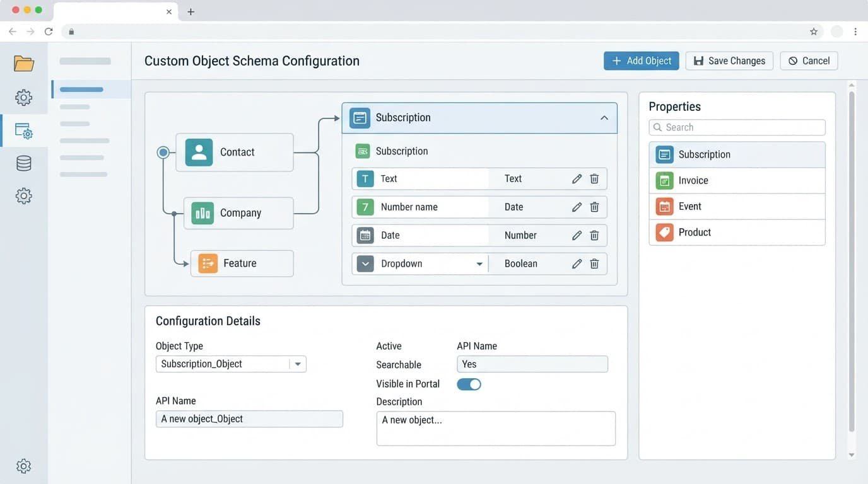
Task: Edit the Text field row
Action: [577, 179]
